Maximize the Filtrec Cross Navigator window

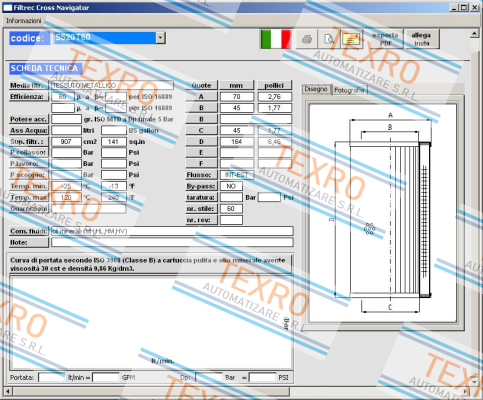[464, 7]
